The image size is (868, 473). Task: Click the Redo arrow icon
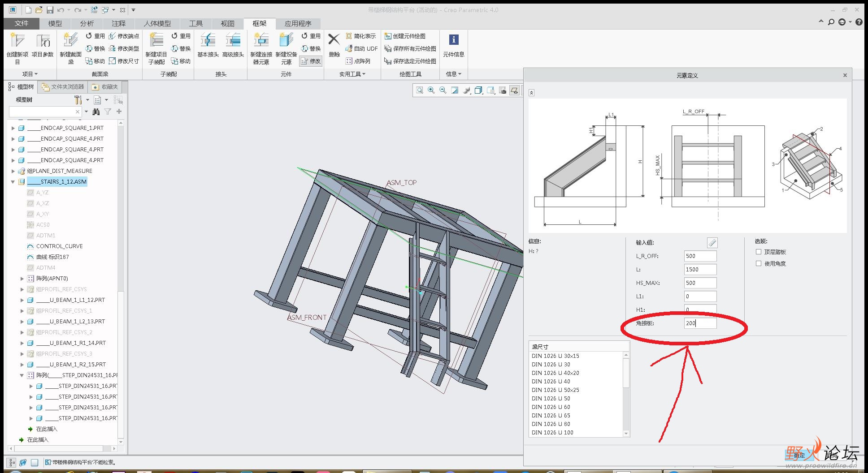pos(78,10)
